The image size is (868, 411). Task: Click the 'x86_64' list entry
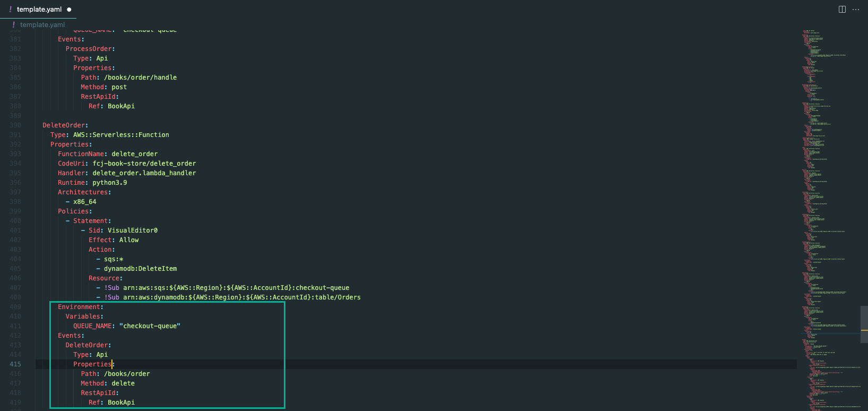click(x=85, y=202)
